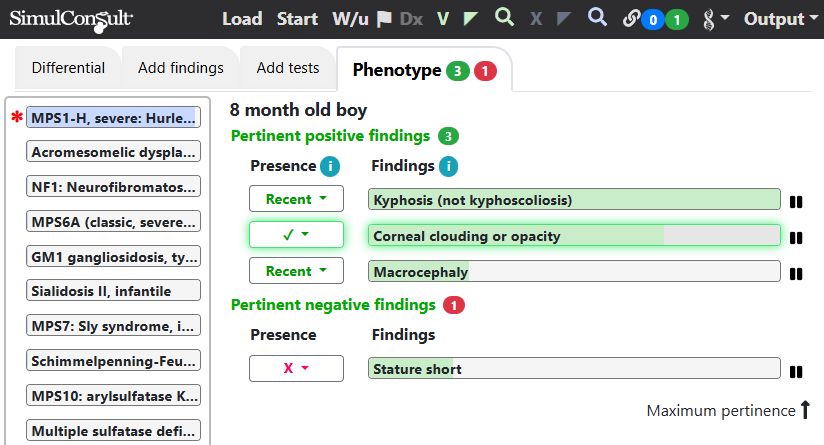Click the Maximum pertinence up arrow
The image size is (824, 445).
(x=805, y=410)
